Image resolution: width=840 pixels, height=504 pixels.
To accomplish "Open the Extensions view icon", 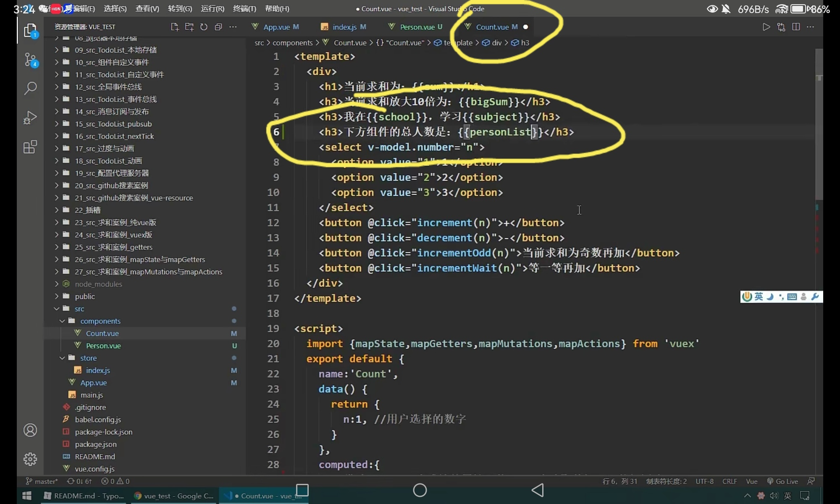I will (x=30, y=147).
